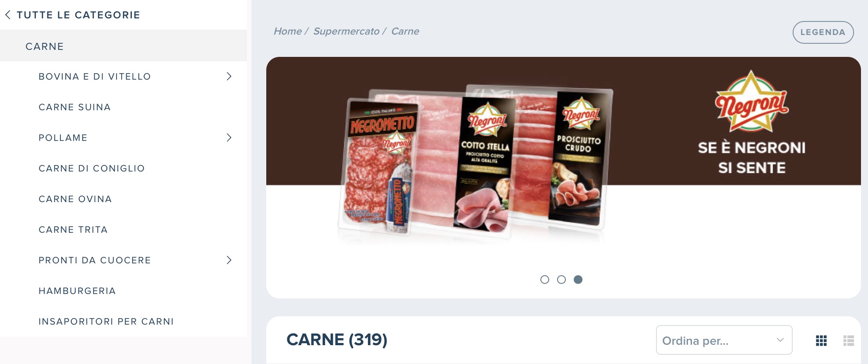Image resolution: width=868 pixels, height=364 pixels.
Task: Click the Legenda button
Action: pos(823,32)
